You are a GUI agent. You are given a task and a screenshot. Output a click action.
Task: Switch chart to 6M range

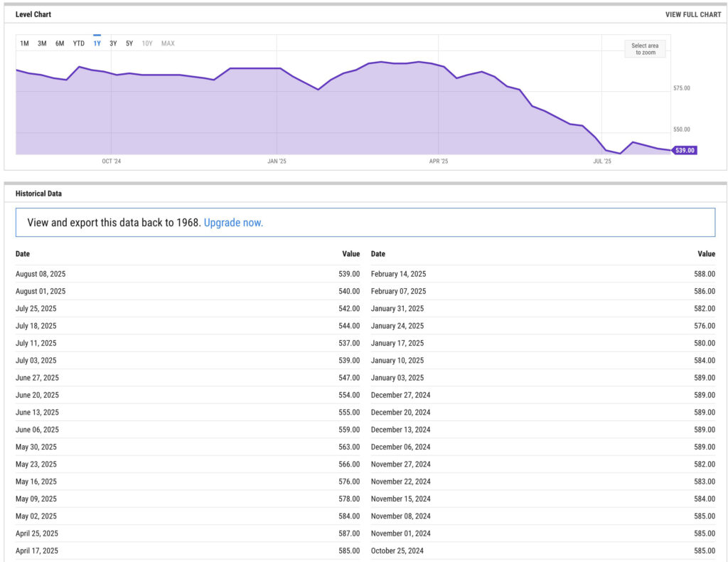point(60,43)
